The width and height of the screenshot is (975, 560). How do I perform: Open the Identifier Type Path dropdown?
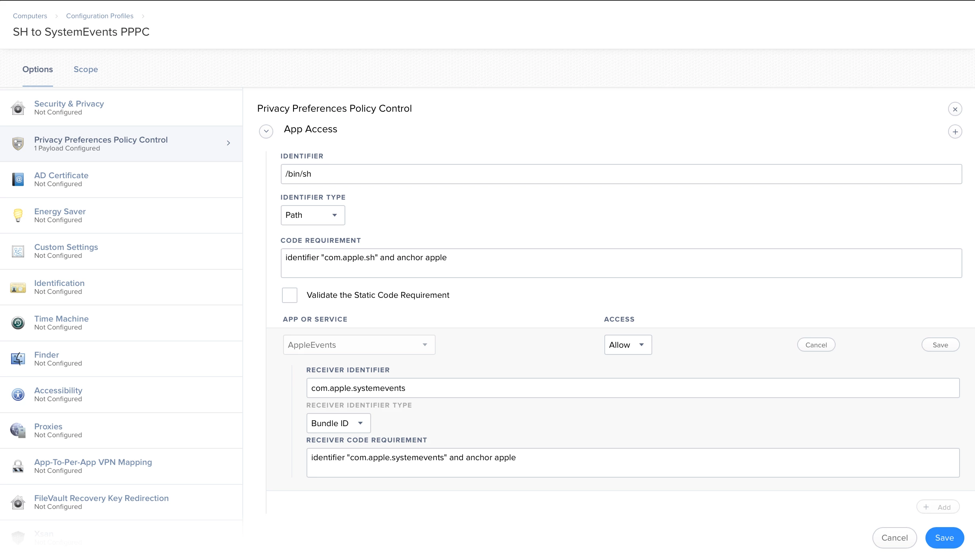(x=313, y=215)
